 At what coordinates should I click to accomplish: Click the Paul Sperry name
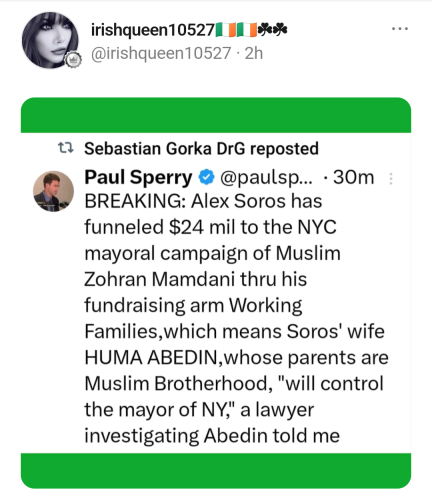click(x=138, y=177)
